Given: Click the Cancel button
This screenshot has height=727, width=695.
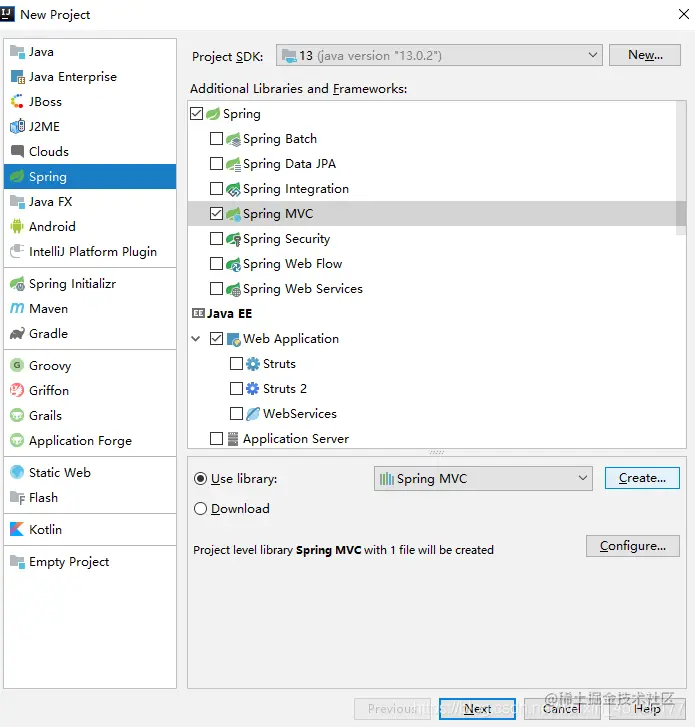Looking at the screenshot, I should tap(562, 709).
